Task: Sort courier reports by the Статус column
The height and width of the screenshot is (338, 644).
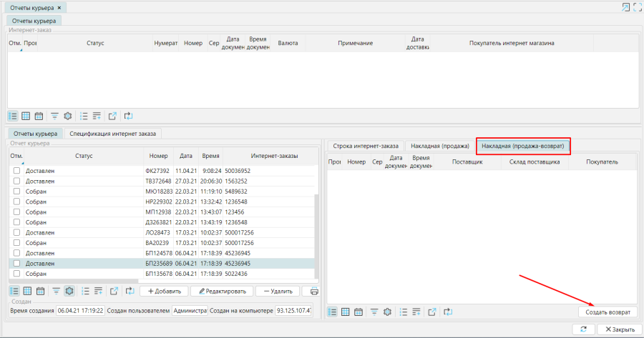Action: (83, 156)
